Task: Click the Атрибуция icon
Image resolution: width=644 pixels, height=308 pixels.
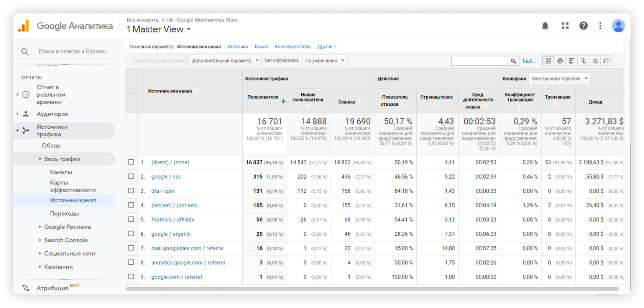Action: (x=26, y=288)
